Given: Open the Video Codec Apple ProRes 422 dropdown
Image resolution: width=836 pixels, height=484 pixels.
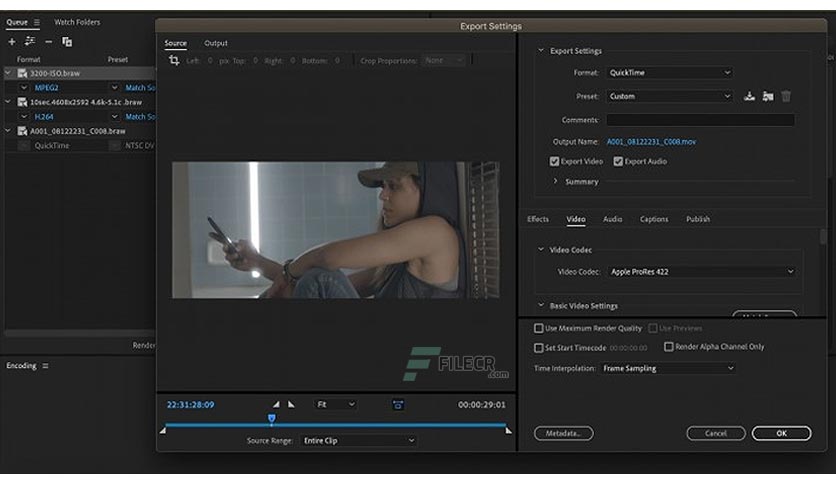Looking at the screenshot, I should click(702, 272).
